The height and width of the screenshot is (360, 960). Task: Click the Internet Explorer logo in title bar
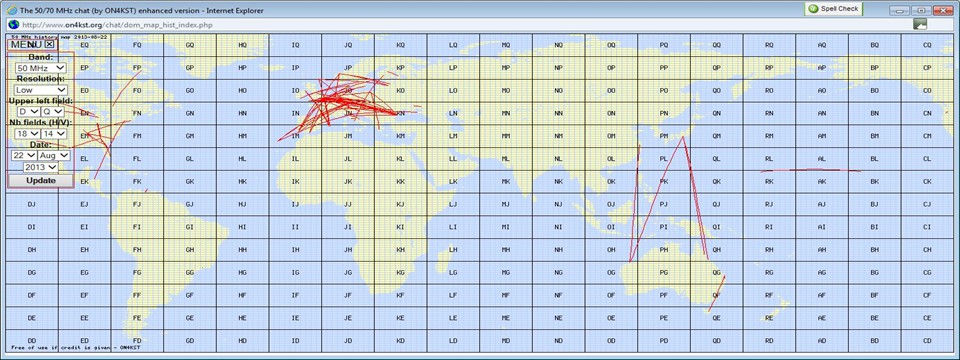pos(11,10)
